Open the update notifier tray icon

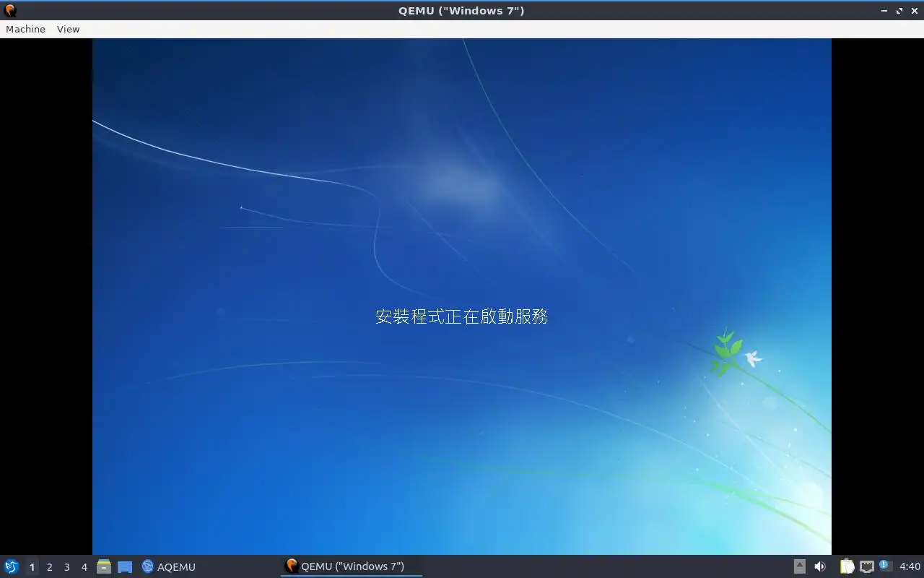tap(886, 566)
